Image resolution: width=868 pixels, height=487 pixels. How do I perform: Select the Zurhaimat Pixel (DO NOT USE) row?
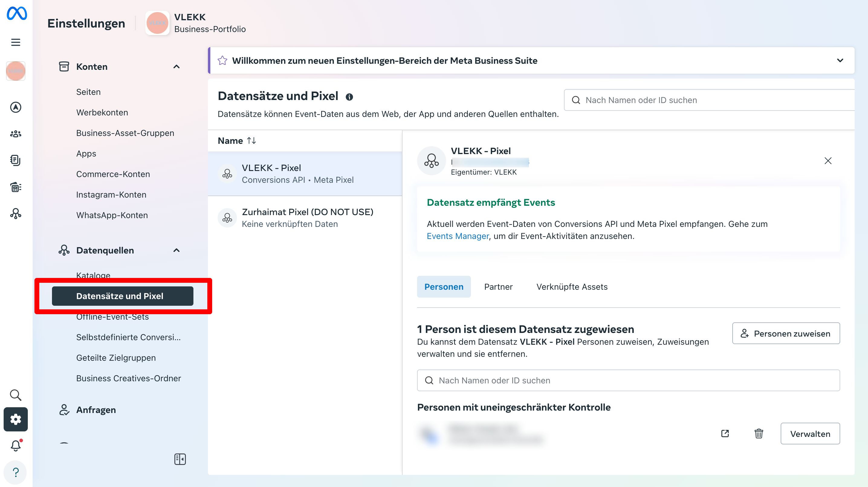305,218
